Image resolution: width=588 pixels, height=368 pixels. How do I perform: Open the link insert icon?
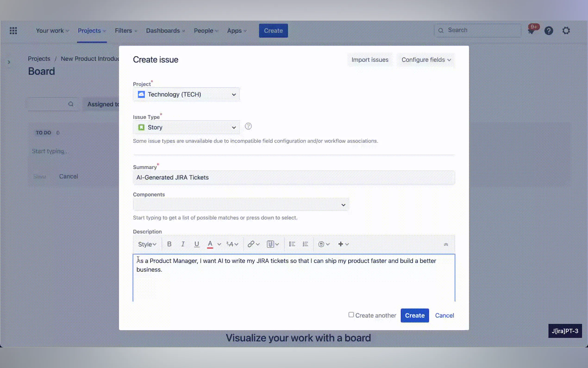click(251, 244)
